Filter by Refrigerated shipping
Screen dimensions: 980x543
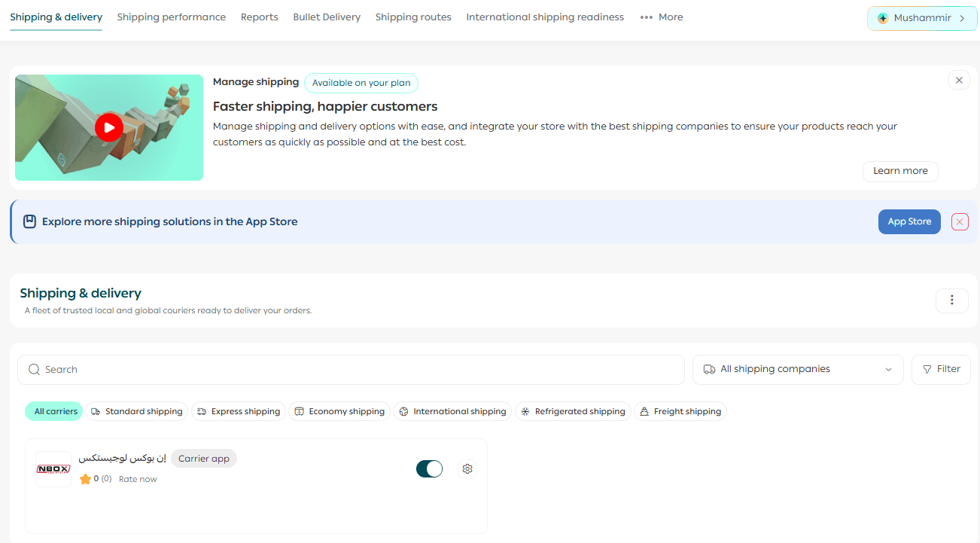tap(573, 411)
